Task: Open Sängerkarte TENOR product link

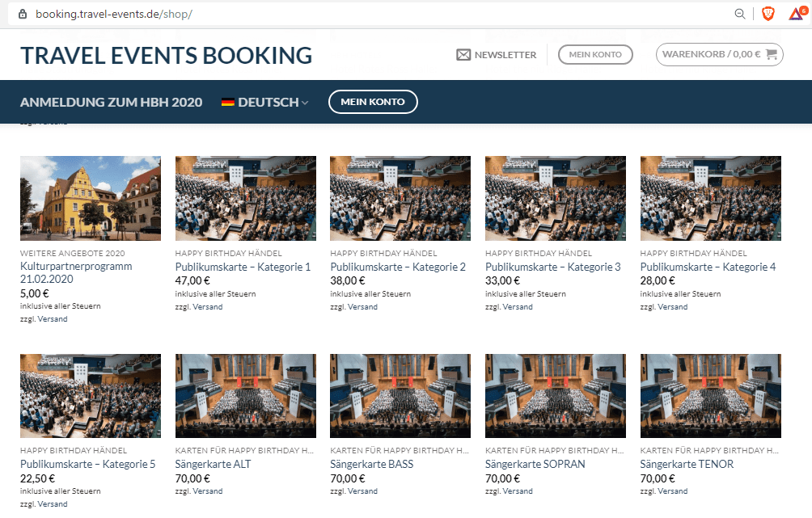Action: point(687,464)
